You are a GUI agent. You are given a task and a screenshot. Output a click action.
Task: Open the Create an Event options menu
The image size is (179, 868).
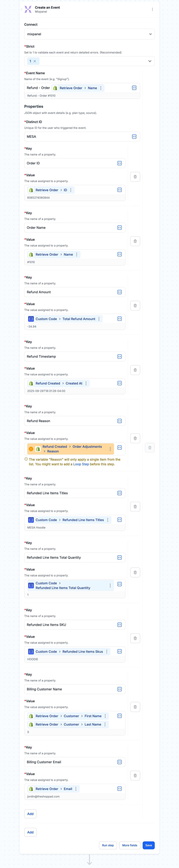152,9
